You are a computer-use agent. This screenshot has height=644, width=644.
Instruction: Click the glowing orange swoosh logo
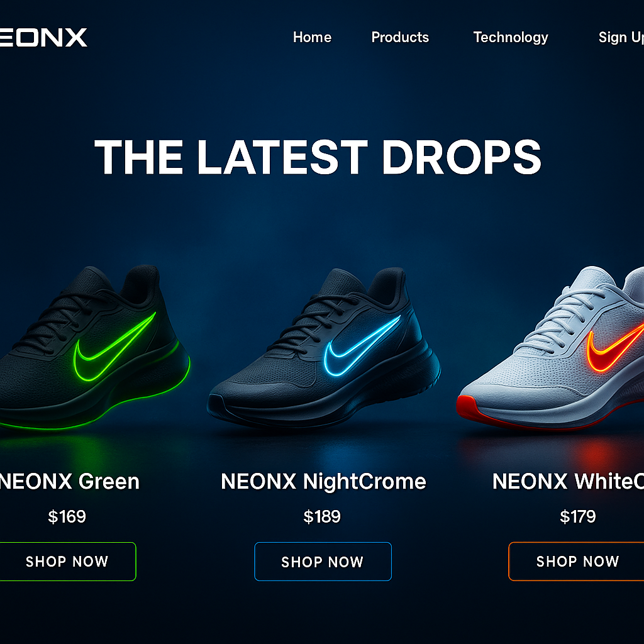tap(615, 348)
